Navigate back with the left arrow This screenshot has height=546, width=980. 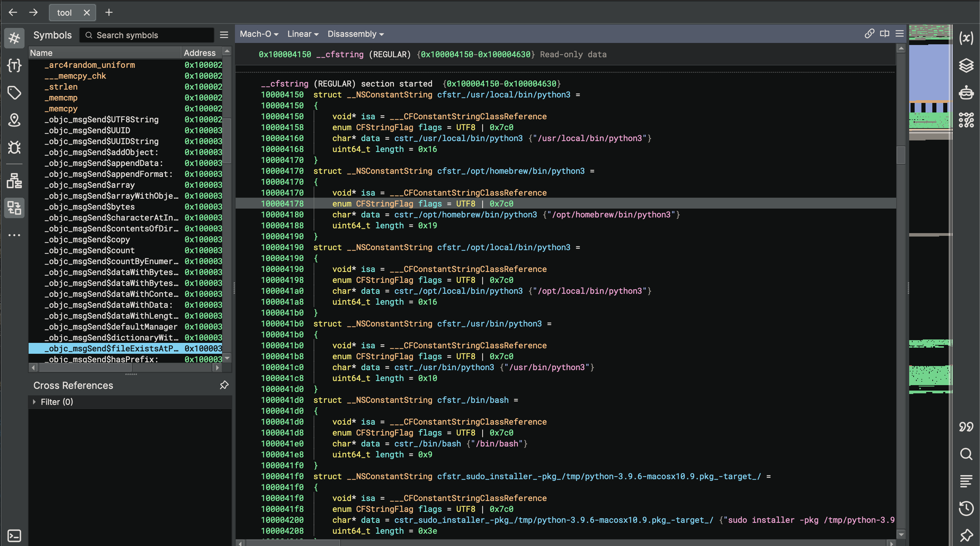tap(13, 13)
